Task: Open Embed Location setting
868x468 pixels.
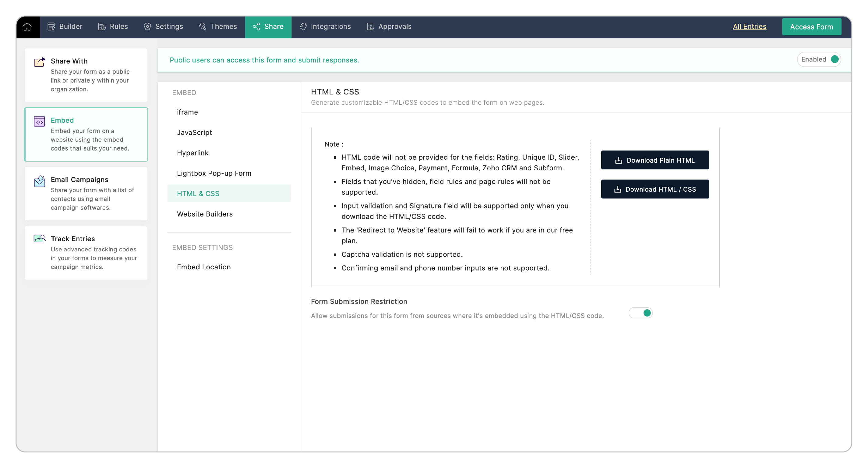Action: pyautogui.click(x=203, y=267)
